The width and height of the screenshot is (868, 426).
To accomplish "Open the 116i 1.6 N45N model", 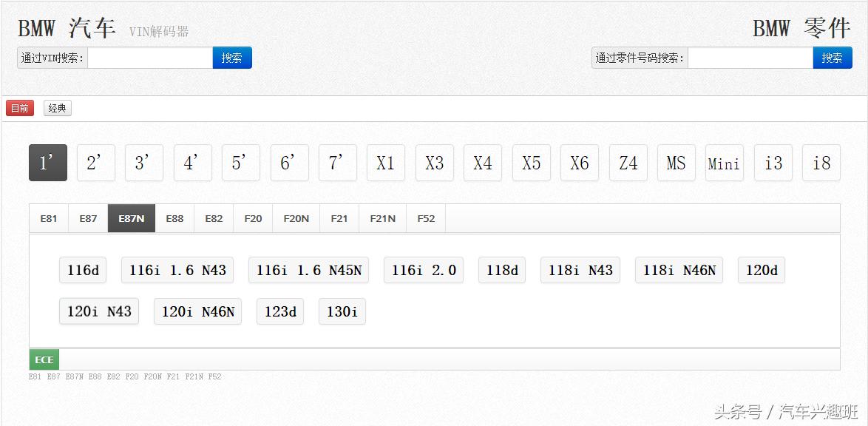I will coord(309,271).
